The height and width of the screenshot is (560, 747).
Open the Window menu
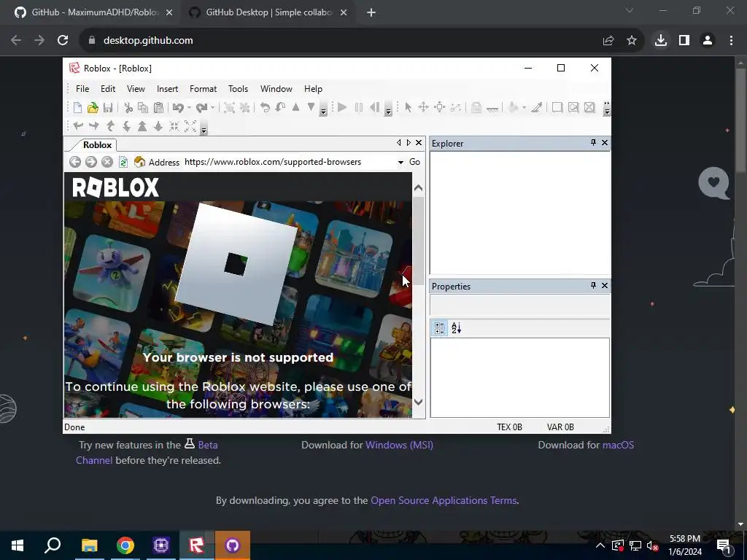[276, 89]
